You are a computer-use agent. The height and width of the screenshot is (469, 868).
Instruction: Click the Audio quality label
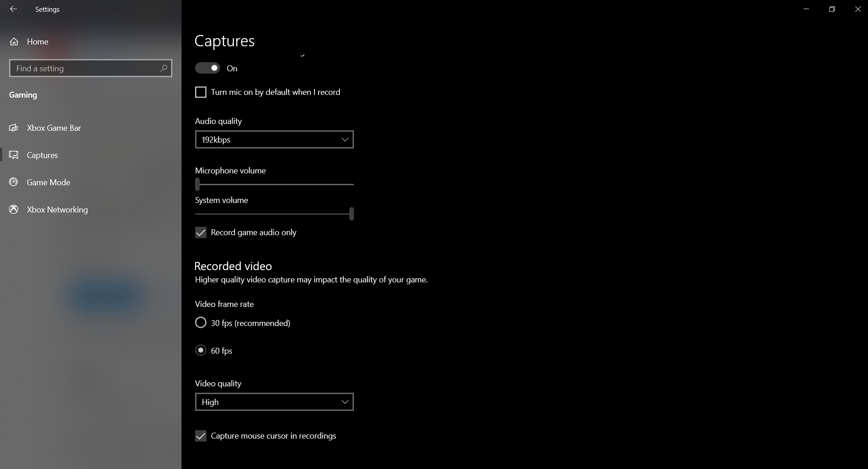[x=218, y=121]
